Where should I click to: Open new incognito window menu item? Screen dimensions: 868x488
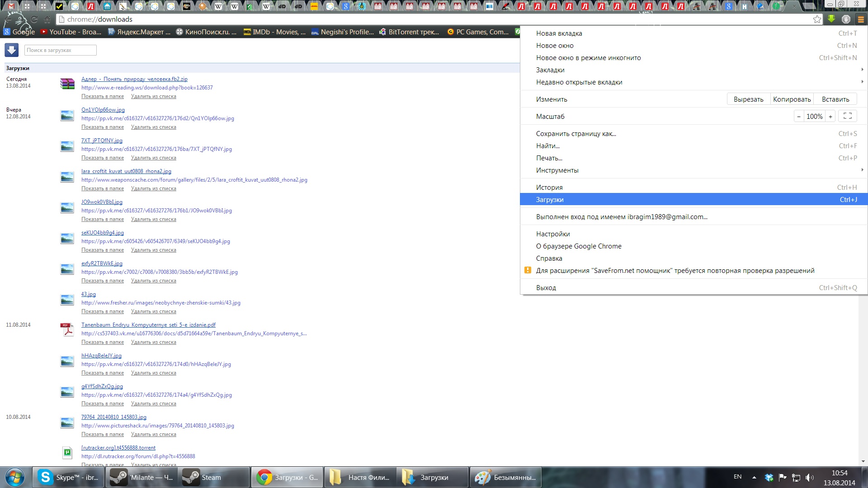coord(693,58)
